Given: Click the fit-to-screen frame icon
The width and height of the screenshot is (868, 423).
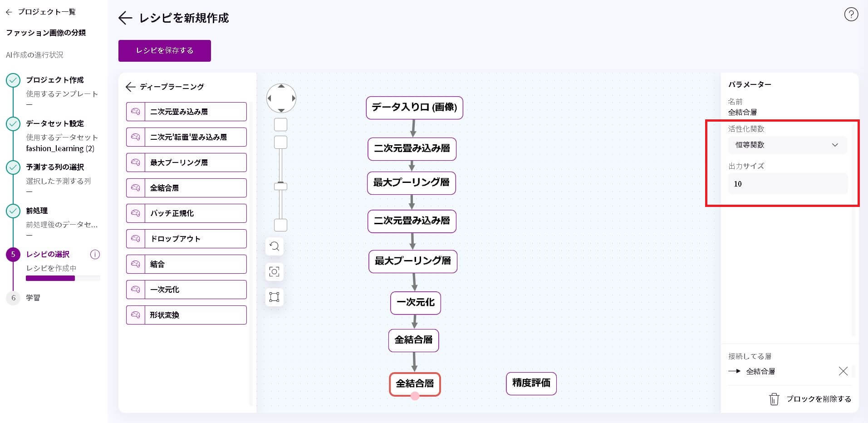Looking at the screenshot, I should click(275, 297).
